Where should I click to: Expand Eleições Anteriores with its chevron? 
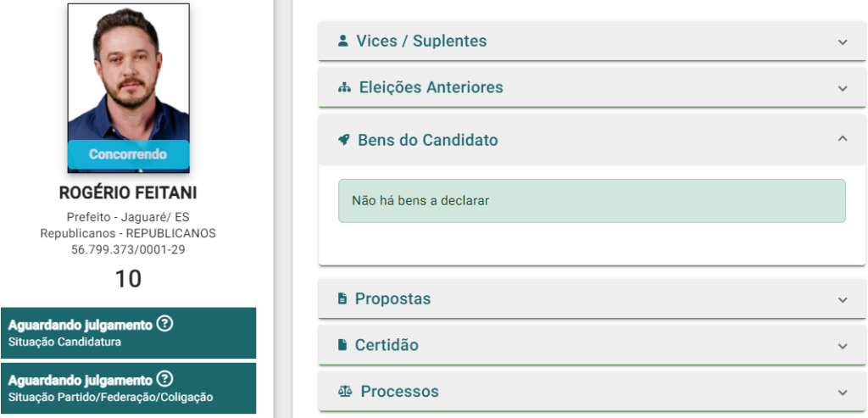point(843,88)
